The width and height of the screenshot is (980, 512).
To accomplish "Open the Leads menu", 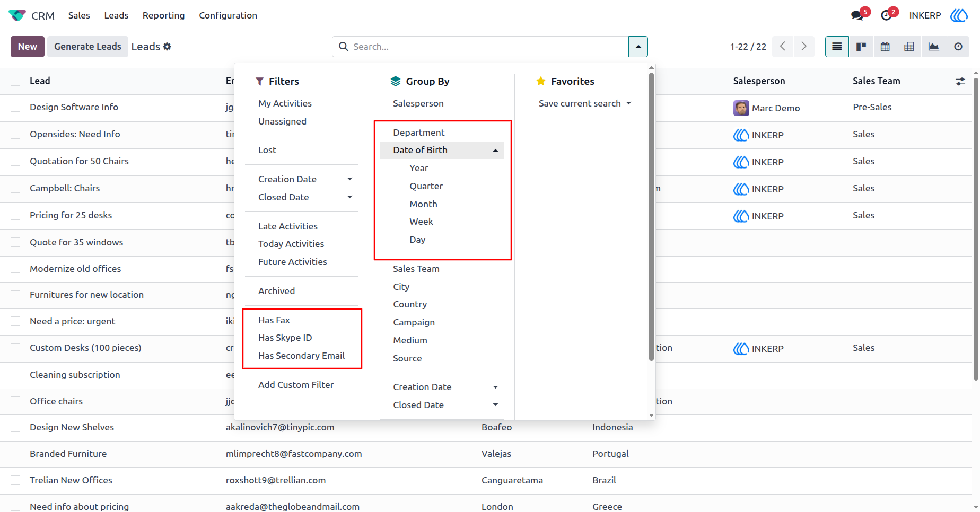I will tap(116, 15).
